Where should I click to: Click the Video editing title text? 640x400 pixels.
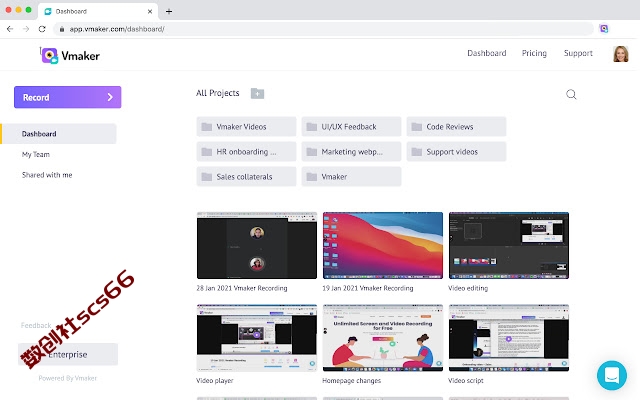click(x=468, y=288)
